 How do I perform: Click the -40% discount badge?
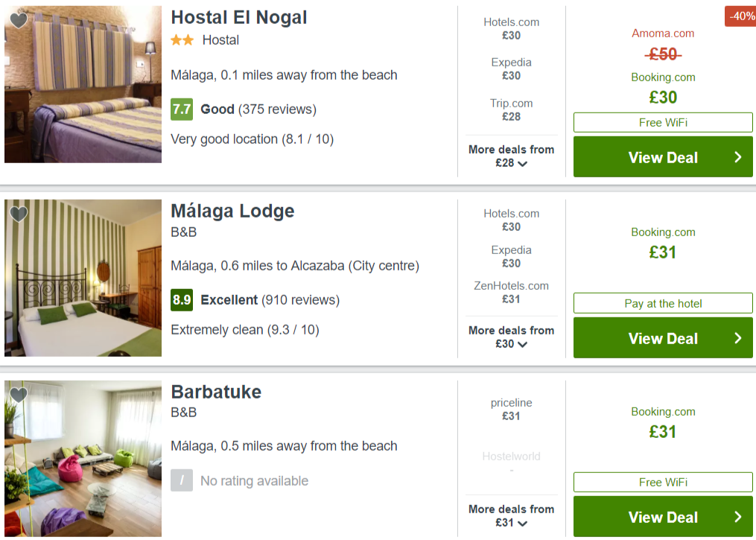tap(740, 16)
